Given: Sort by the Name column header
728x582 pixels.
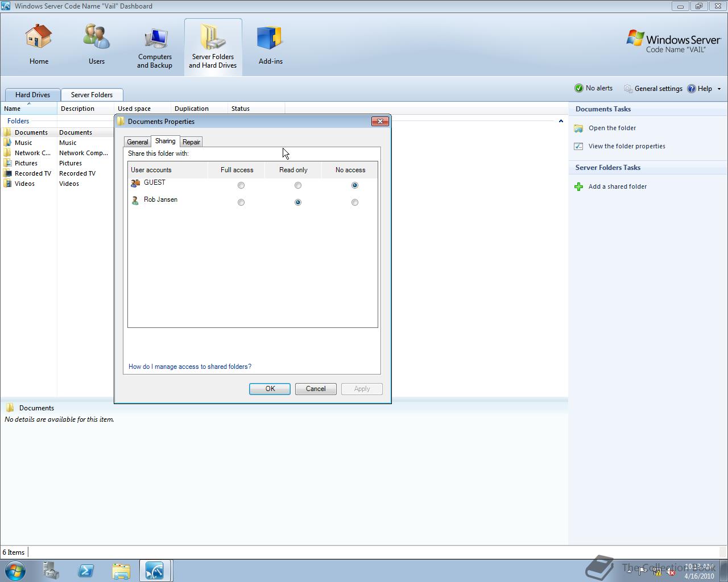Looking at the screenshot, I should [x=28, y=108].
